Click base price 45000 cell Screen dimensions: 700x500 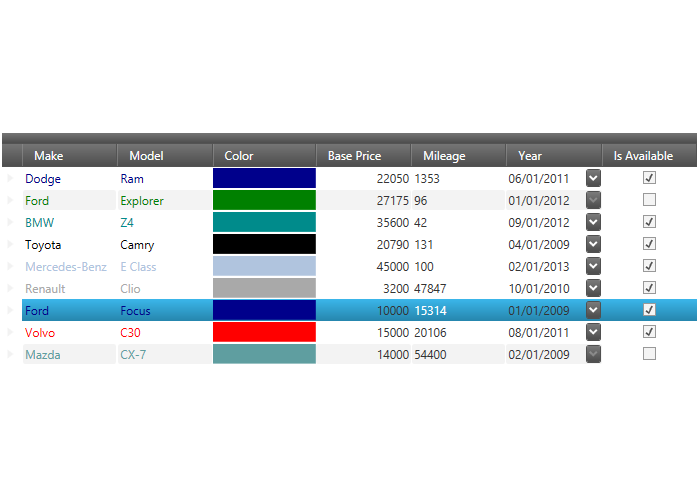[x=363, y=267]
